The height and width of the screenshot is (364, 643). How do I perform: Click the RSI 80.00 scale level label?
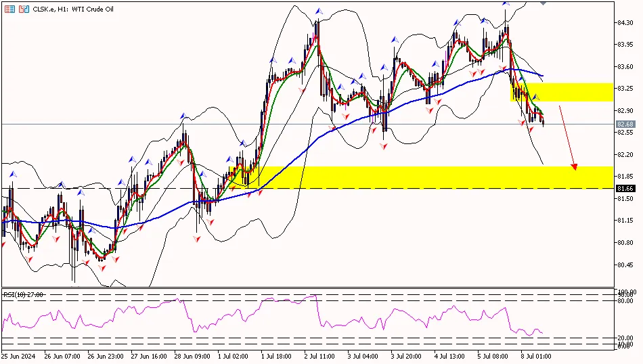pos(625,300)
